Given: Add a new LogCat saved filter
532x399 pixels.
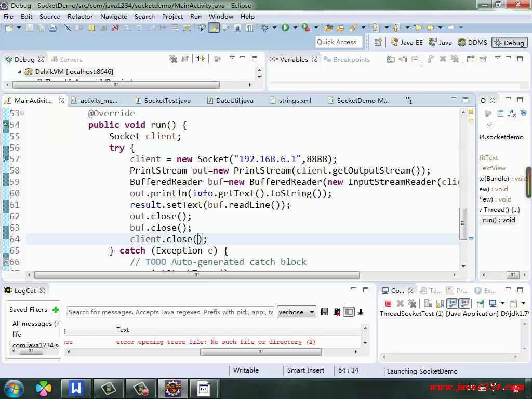Looking at the screenshot, I should point(56,310).
